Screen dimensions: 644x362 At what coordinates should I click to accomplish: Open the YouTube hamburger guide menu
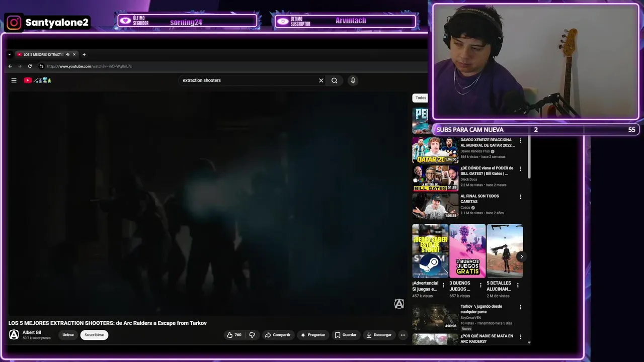14,80
